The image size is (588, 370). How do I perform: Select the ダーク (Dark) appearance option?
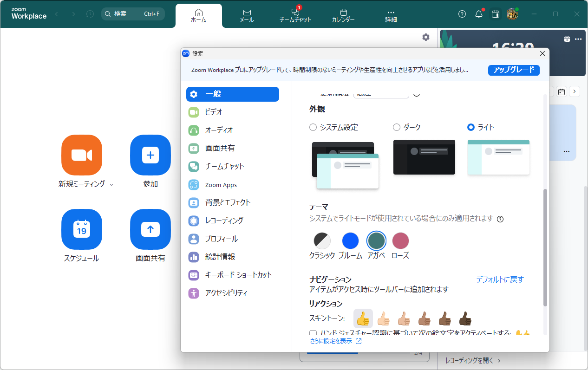[396, 127]
